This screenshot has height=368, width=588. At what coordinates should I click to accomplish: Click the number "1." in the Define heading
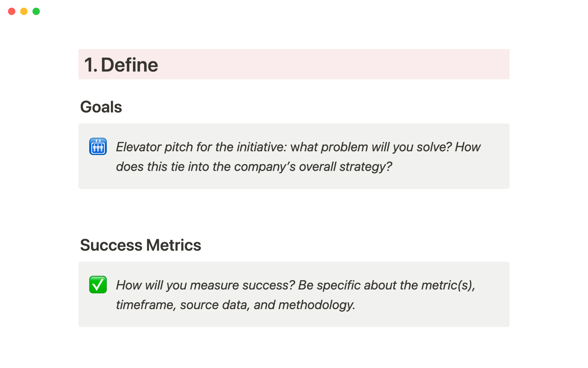pyautogui.click(x=91, y=65)
